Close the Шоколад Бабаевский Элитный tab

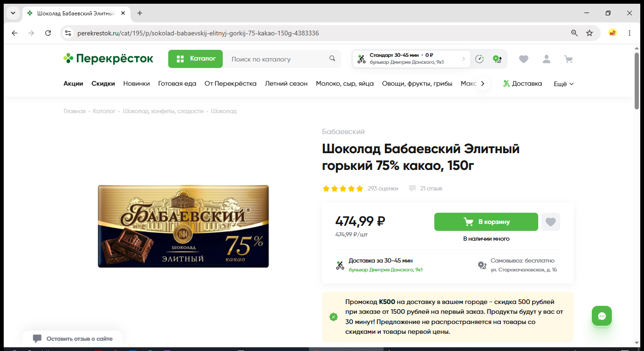(x=123, y=13)
